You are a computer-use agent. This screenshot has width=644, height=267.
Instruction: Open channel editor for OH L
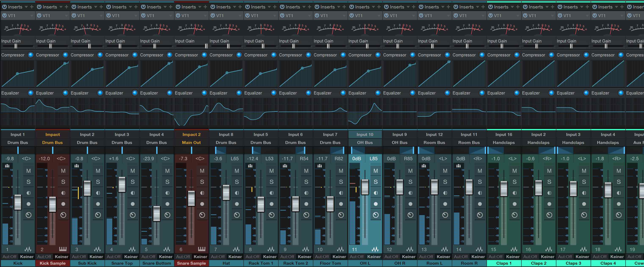coord(376,215)
